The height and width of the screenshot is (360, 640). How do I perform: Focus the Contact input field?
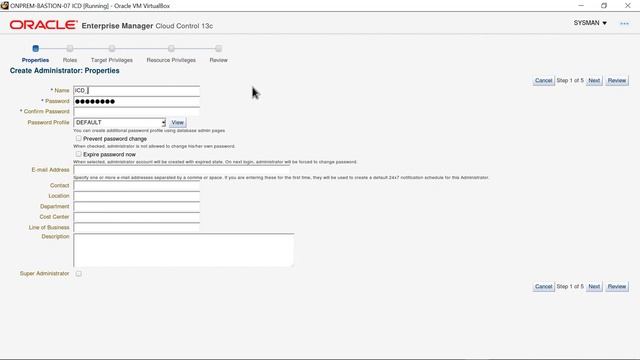point(137,186)
